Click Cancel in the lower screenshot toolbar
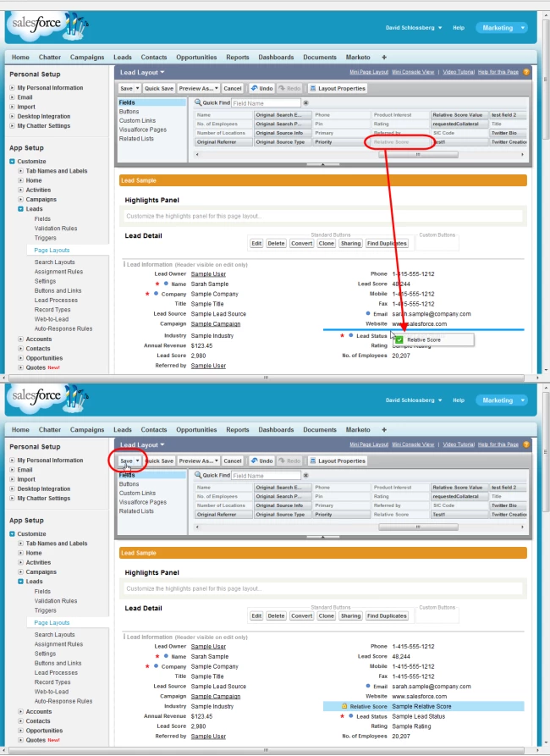550x756 pixels. pyautogui.click(x=233, y=461)
